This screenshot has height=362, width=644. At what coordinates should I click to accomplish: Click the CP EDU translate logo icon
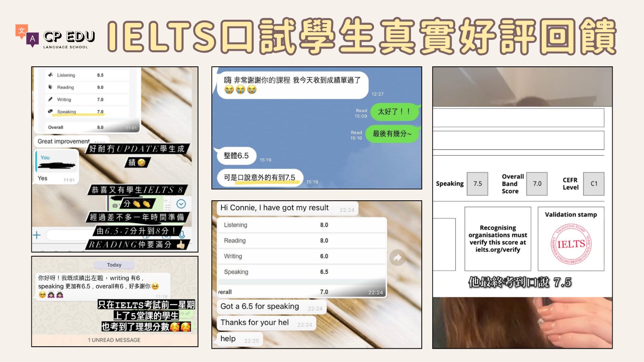(27, 36)
